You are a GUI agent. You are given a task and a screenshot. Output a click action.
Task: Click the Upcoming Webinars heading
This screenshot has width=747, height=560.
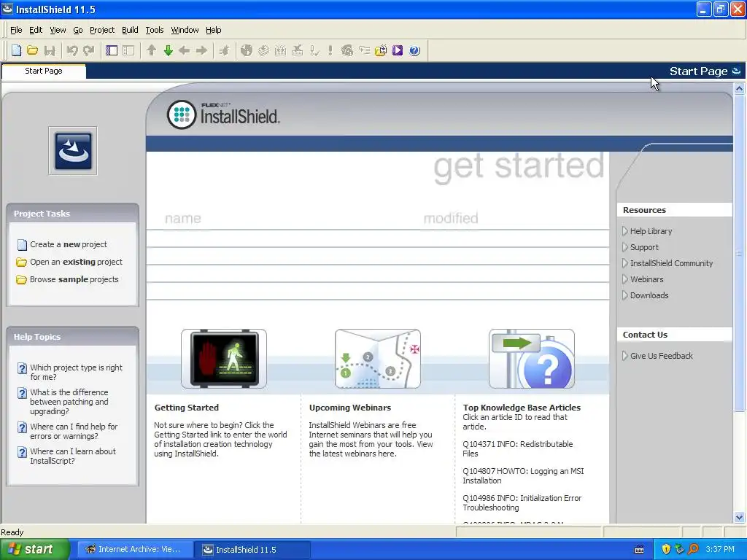pyautogui.click(x=349, y=408)
